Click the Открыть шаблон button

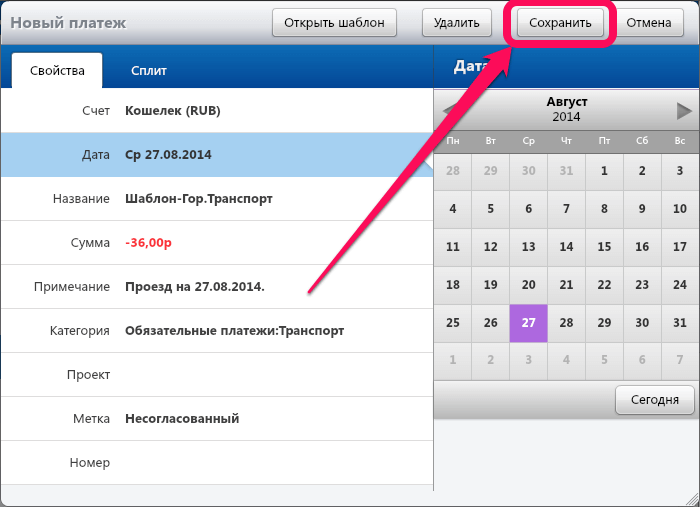tap(334, 23)
